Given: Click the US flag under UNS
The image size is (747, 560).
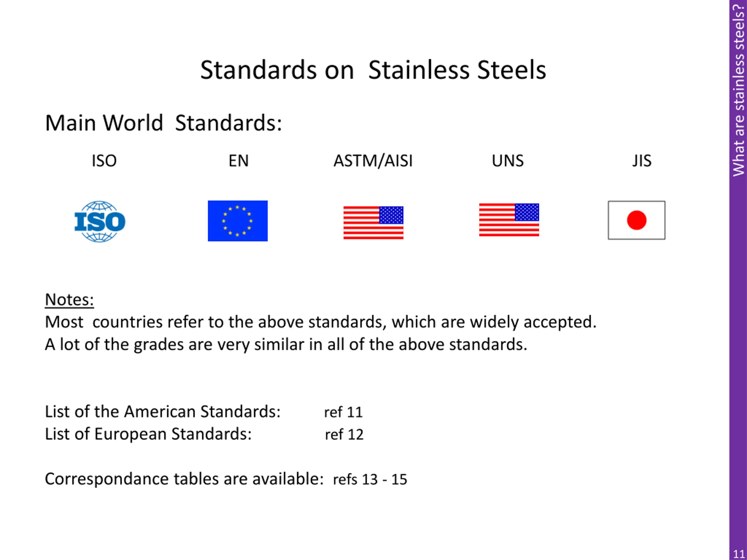Looking at the screenshot, I should point(509,220).
